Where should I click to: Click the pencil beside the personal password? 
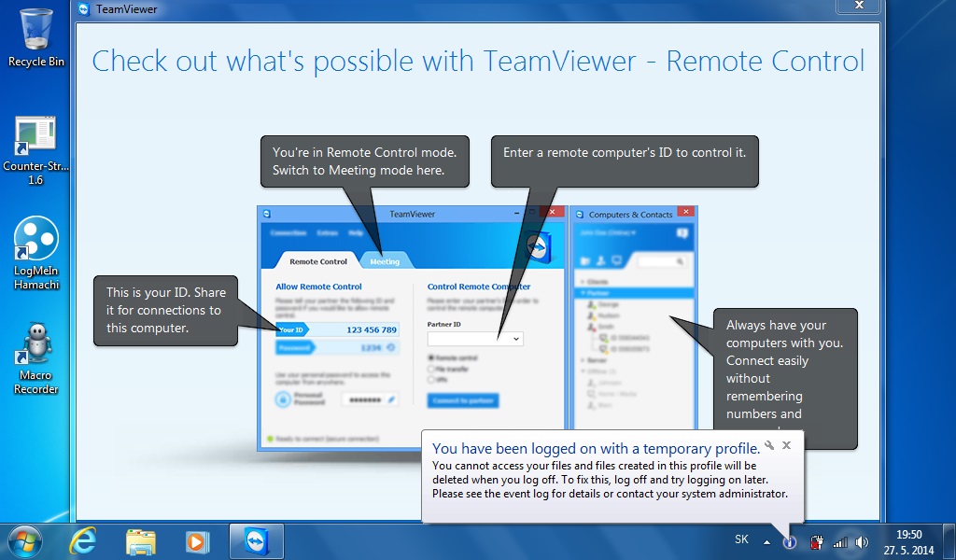pyautogui.click(x=391, y=399)
